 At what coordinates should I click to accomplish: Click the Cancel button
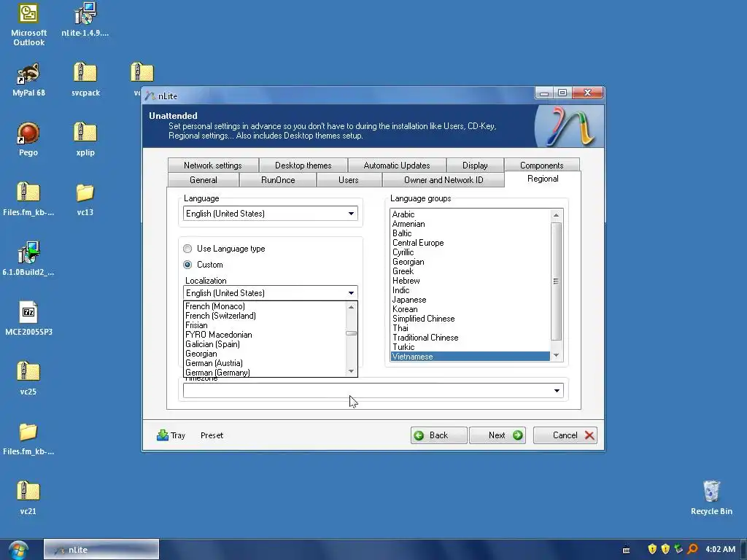pos(565,435)
